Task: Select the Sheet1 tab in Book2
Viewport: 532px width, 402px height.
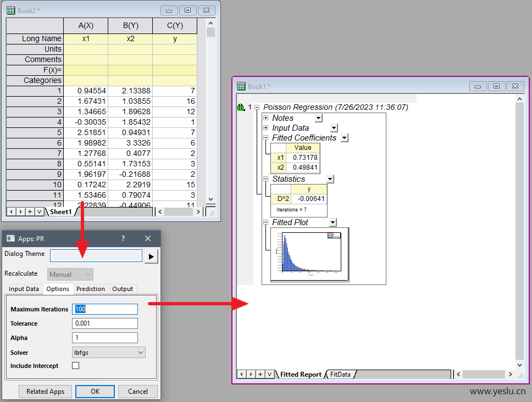Action: tap(61, 212)
